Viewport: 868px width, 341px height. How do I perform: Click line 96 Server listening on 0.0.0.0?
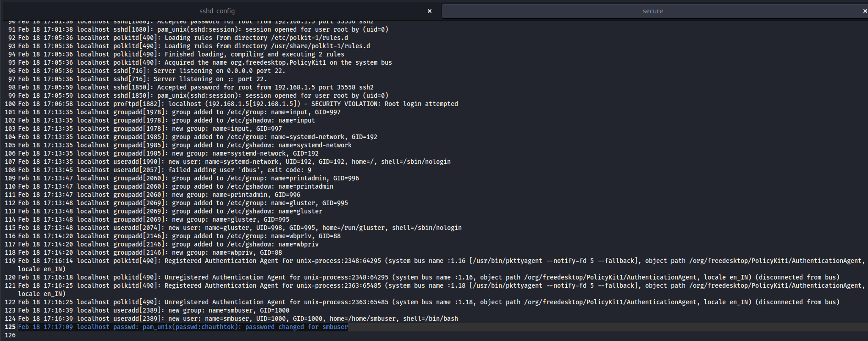[152, 71]
